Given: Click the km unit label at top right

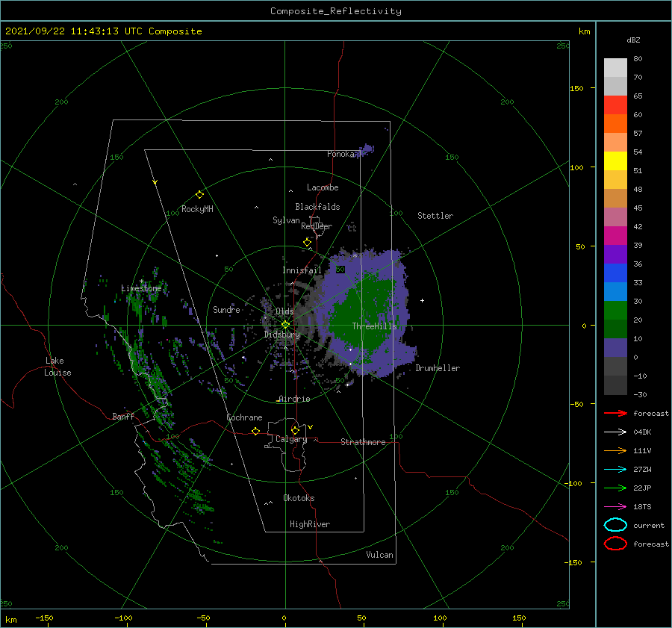Looking at the screenshot, I should click(x=584, y=31).
